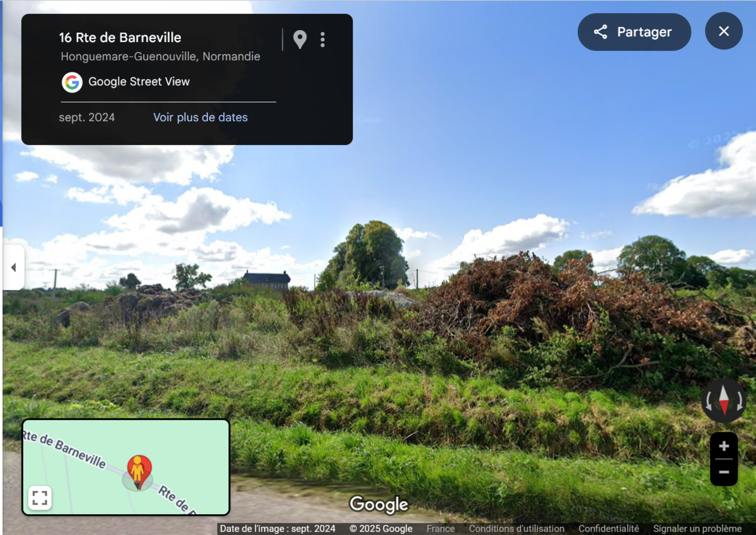Zoom out with the minus button
756x535 pixels.
(x=723, y=472)
